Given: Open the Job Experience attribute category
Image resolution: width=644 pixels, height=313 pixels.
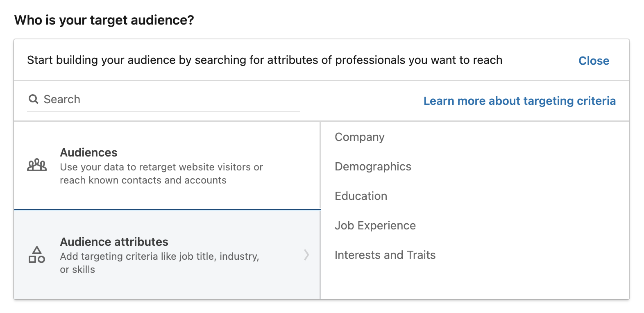Looking at the screenshot, I should [375, 225].
